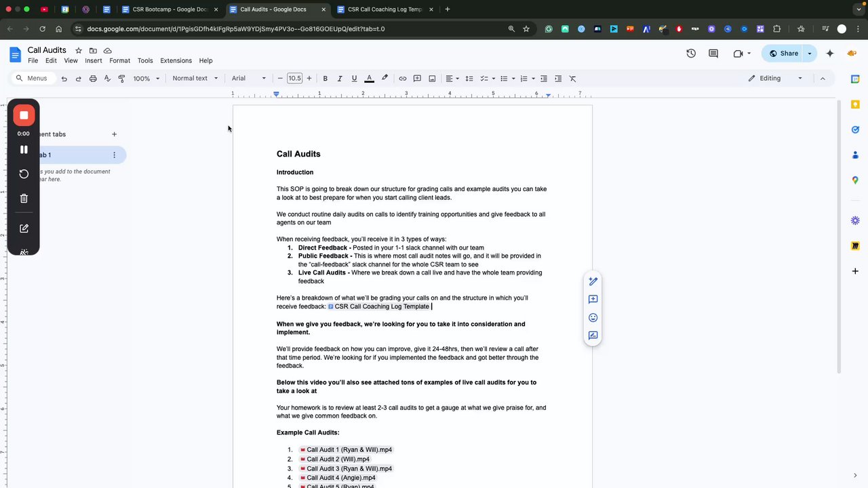Open the Normal text style dropdown

pos(195,79)
